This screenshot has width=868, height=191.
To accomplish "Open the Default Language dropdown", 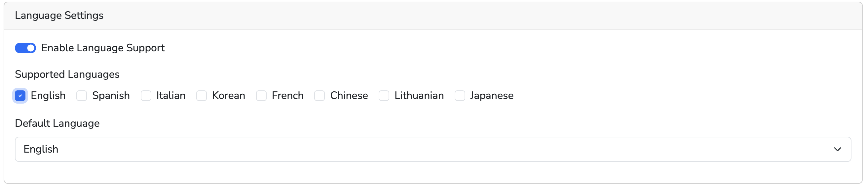I will [x=433, y=149].
